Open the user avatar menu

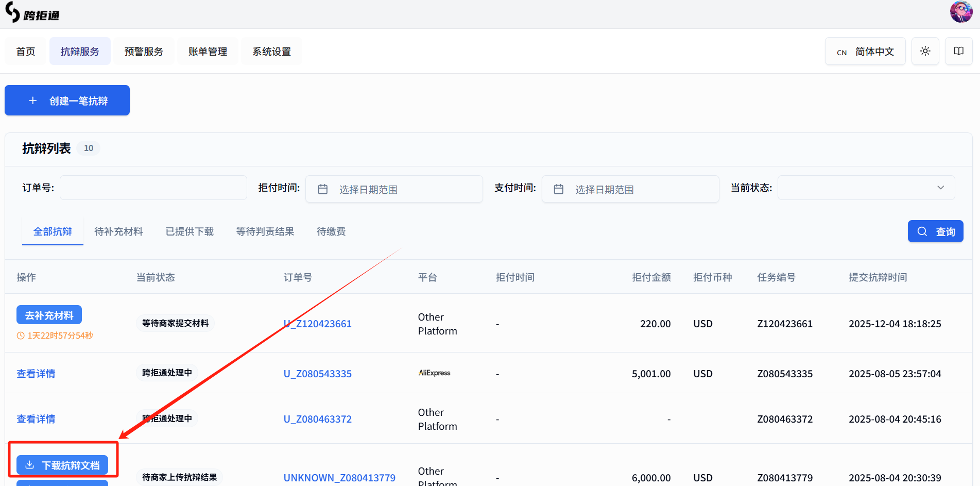(x=961, y=11)
